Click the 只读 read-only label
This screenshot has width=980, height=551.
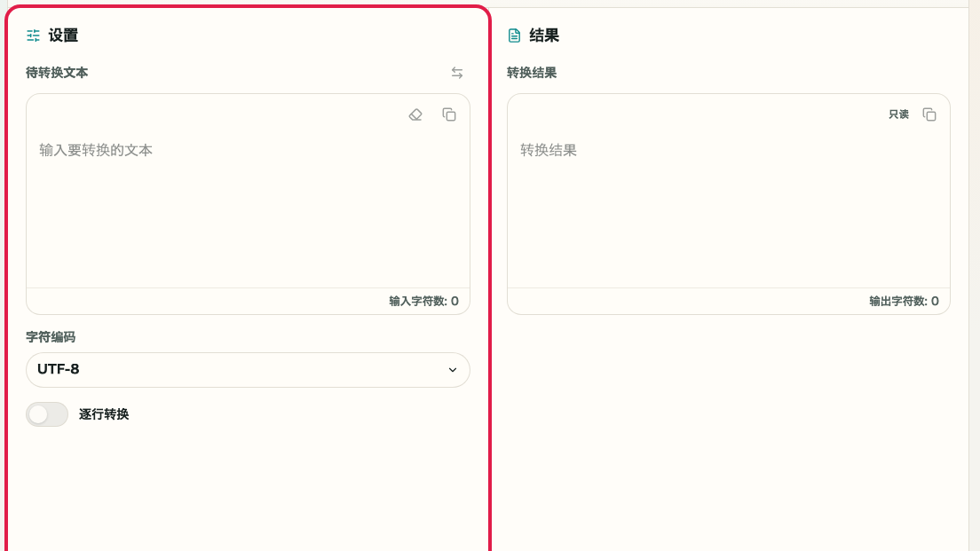click(898, 114)
